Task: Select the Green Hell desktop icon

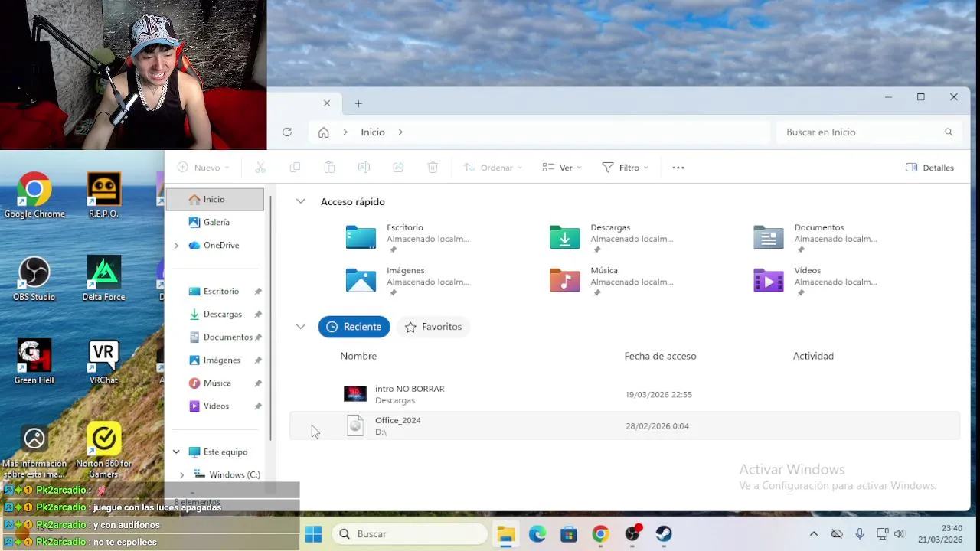Action: 34,362
